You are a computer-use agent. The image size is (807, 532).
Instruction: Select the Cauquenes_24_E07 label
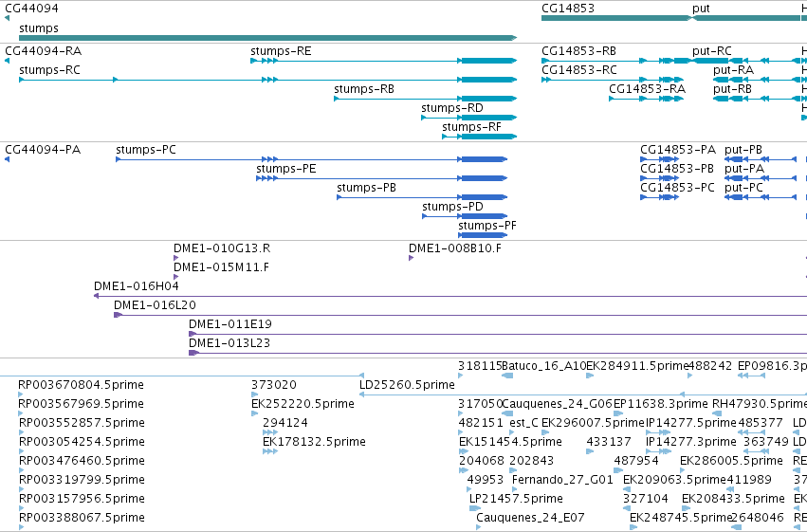click(530, 519)
